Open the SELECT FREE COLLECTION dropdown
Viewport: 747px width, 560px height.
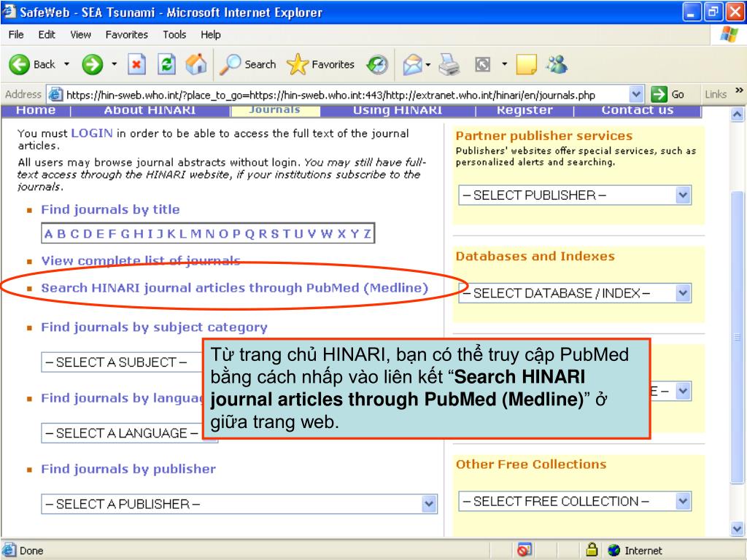tap(575, 501)
